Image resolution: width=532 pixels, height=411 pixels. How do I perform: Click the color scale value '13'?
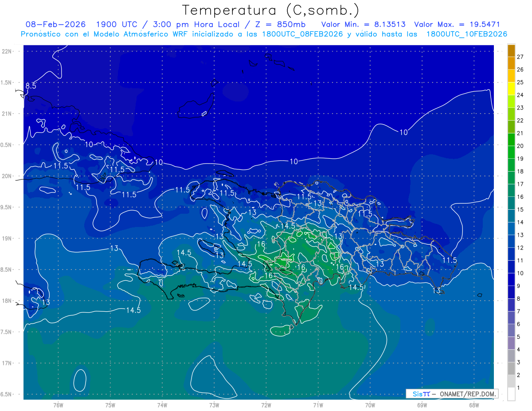coord(520,235)
